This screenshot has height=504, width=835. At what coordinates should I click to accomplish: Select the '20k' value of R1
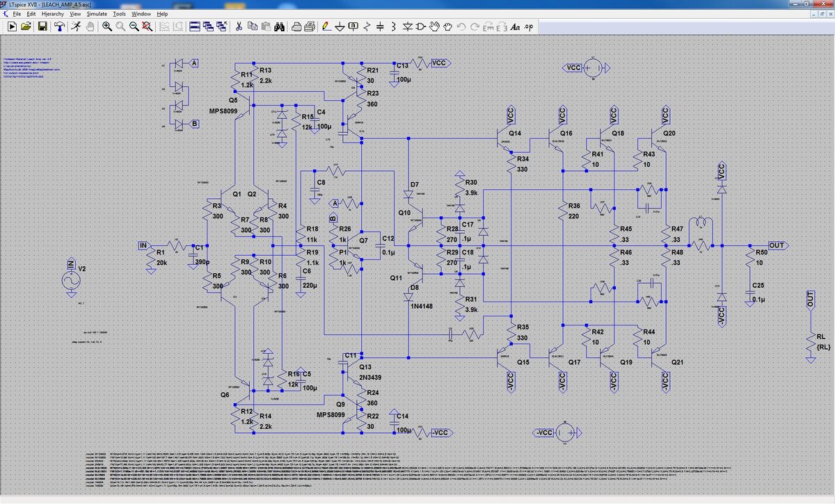pos(161,263)
